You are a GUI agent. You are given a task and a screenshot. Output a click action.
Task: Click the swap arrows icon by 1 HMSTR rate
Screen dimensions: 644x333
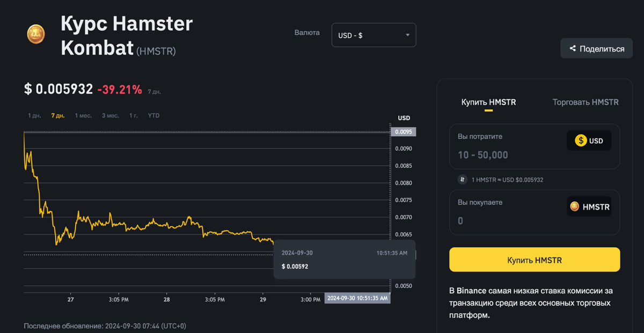coord(462,180)
